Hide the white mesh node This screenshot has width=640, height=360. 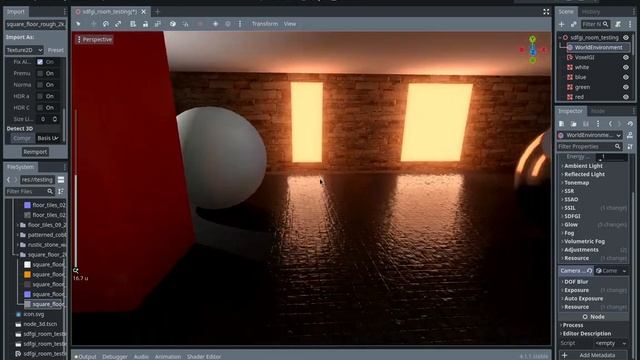coord(626,67)
